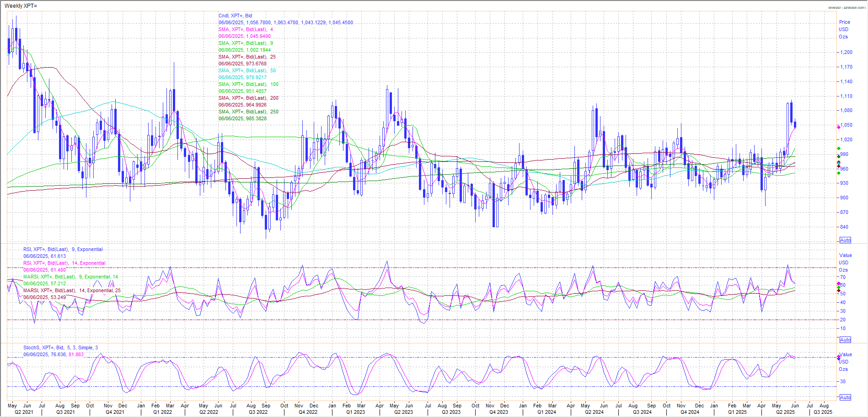Screen dimensions: 868x417
Task: Click the 'Q3 2025' quarter label on time axis
Action: click(823, 412)
